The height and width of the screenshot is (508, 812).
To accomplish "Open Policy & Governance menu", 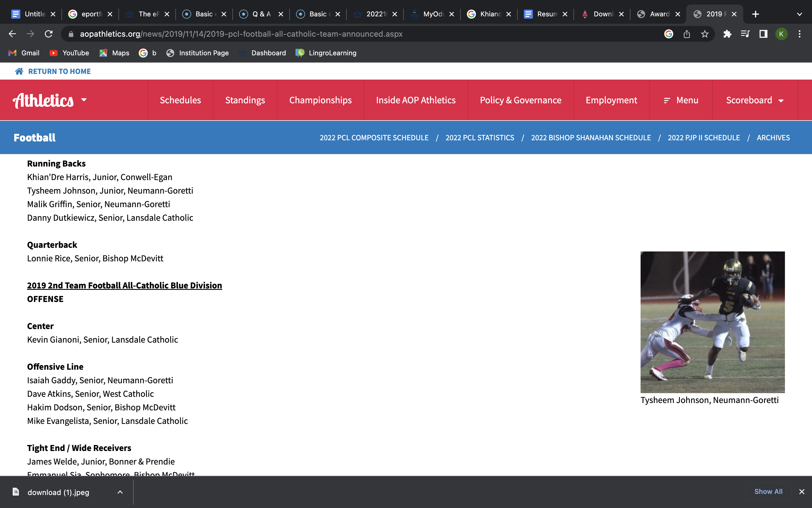I will click(520, 100).
